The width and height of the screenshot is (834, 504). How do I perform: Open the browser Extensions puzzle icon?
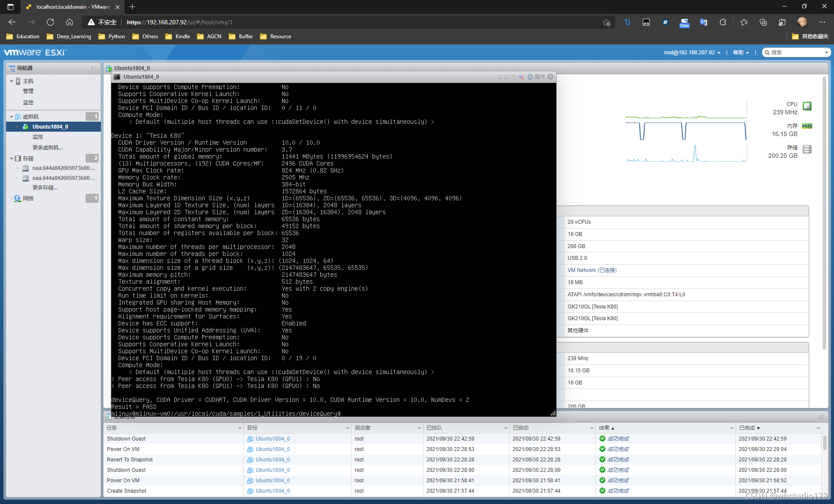click(723, 22)
